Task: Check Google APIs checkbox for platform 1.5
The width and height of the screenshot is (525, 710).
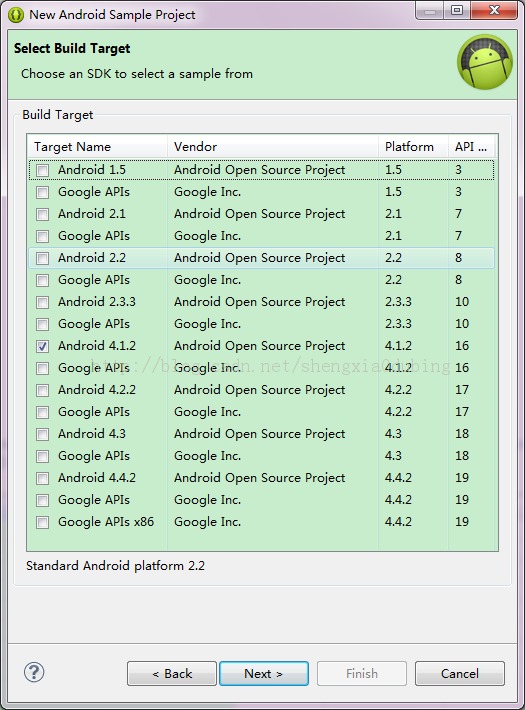Action: [x=43, y=192]
